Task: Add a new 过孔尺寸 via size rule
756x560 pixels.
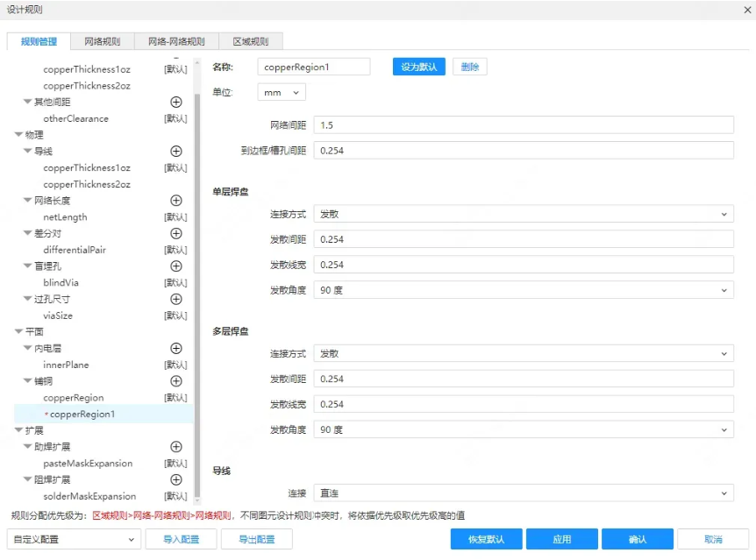Action: [x=175, y=299]
